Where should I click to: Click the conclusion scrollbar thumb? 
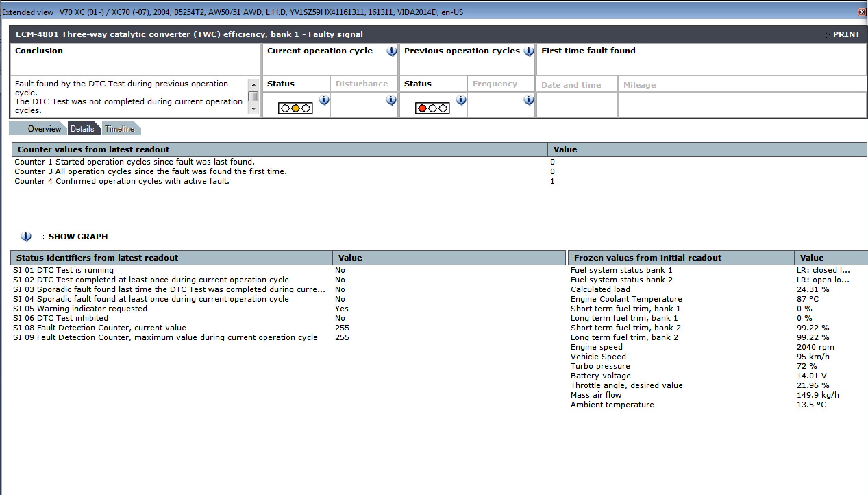tap(253, 97)
